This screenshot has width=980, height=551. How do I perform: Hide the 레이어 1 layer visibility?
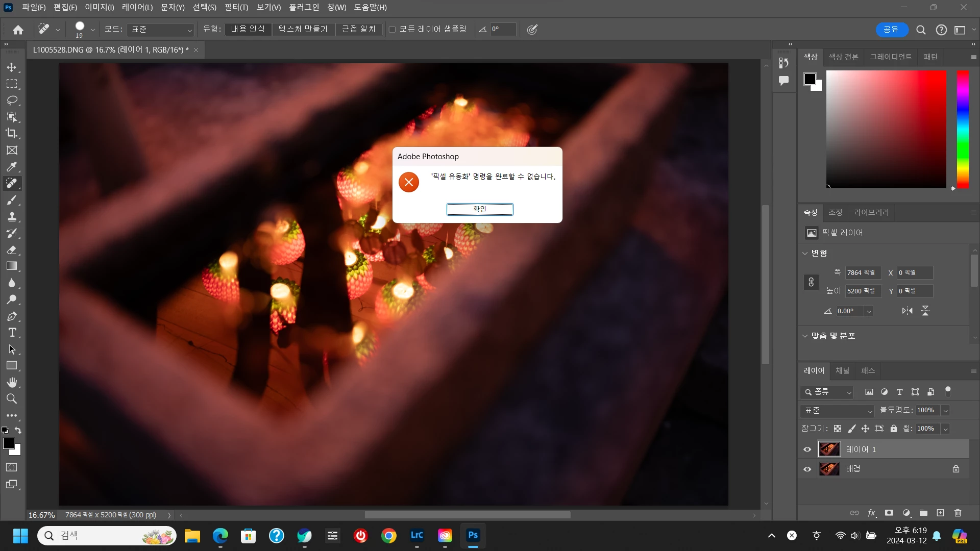[x=807, y=449]
